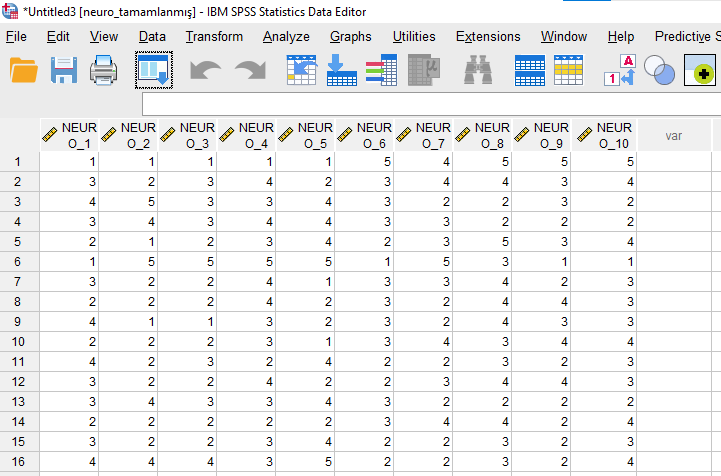Toggle the Value labels icon
The width and height of the screenshot is (721, 476).
coord(620,70)
